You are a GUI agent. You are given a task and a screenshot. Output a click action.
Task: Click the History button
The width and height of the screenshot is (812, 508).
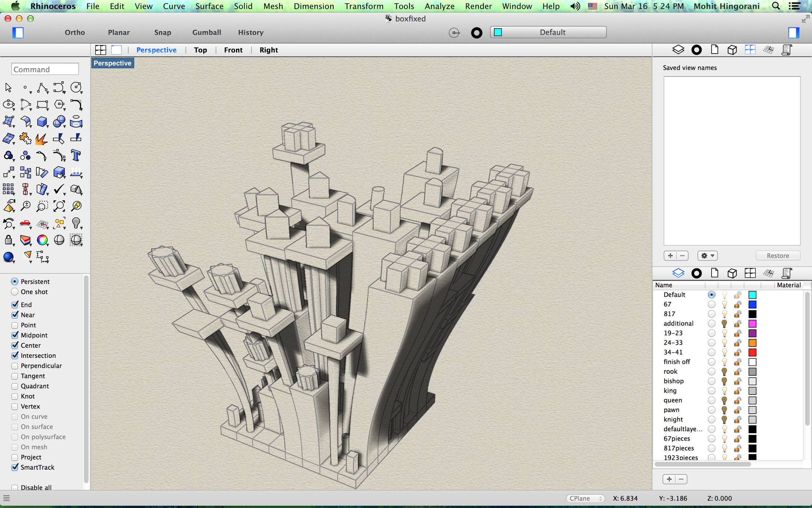click(x=250, y=33)
